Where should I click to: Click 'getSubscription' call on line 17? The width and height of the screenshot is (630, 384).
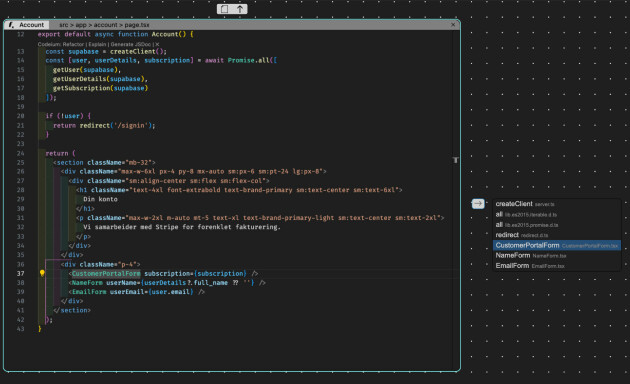tap(82, 88)
